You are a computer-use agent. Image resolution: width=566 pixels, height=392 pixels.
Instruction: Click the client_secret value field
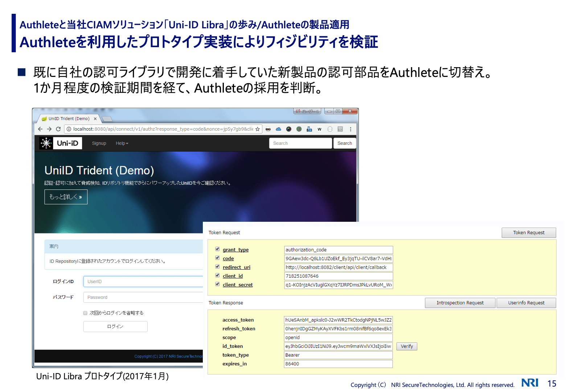(339, 285)
